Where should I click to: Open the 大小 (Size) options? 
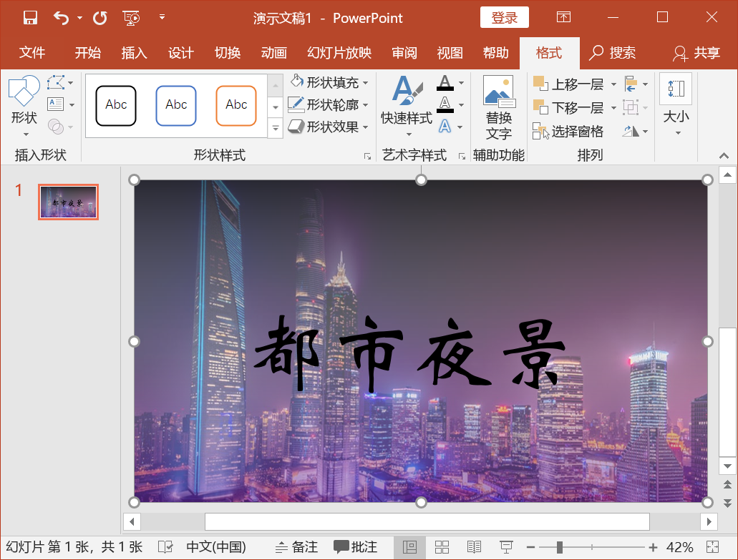tap(676, 109)
